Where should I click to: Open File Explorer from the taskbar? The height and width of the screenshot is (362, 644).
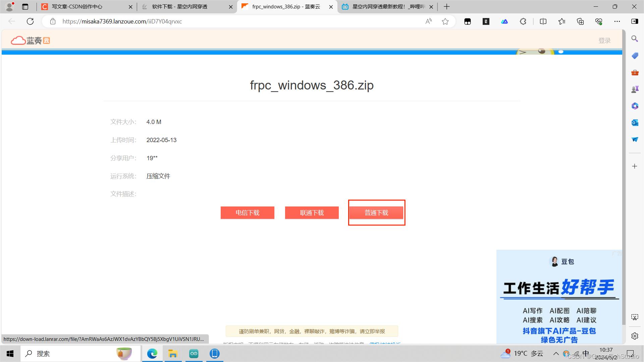[x=173, y=353]
